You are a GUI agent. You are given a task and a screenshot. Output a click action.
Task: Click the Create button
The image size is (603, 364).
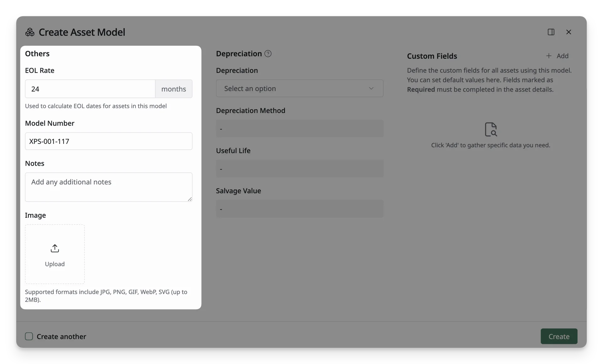[559, 336]
